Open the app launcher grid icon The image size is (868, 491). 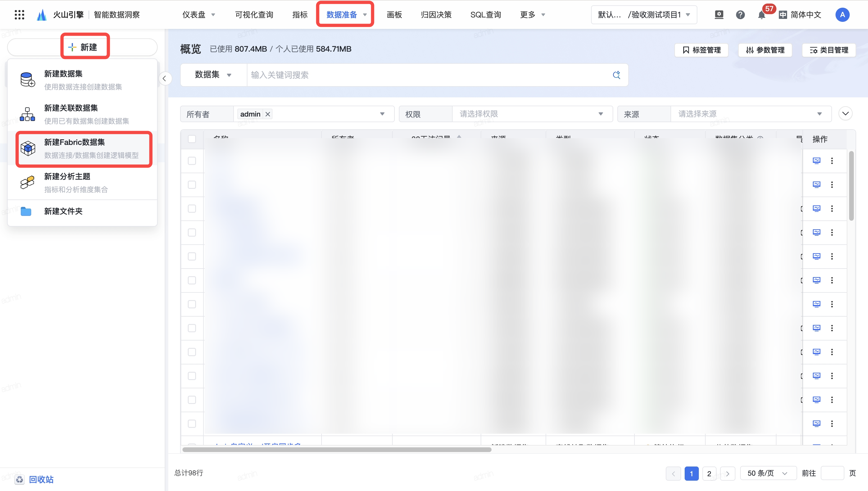pyautogui.click(x=19, y=14)
